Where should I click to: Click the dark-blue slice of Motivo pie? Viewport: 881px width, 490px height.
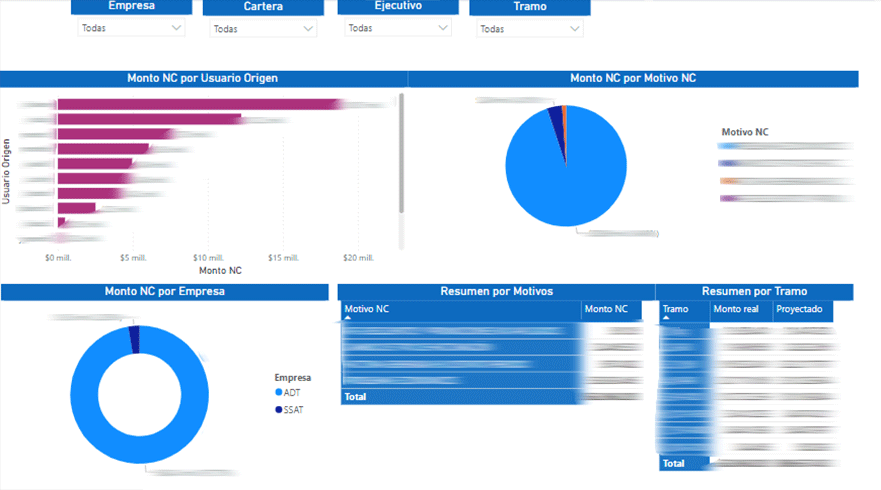point(557,121)
